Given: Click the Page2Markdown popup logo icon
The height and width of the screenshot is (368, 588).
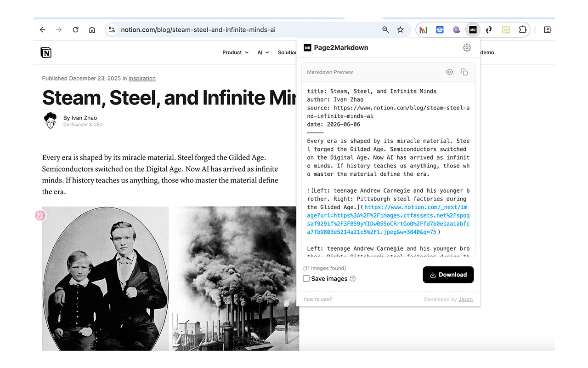Looking at the screenshot, I should [x=308, y=47].
